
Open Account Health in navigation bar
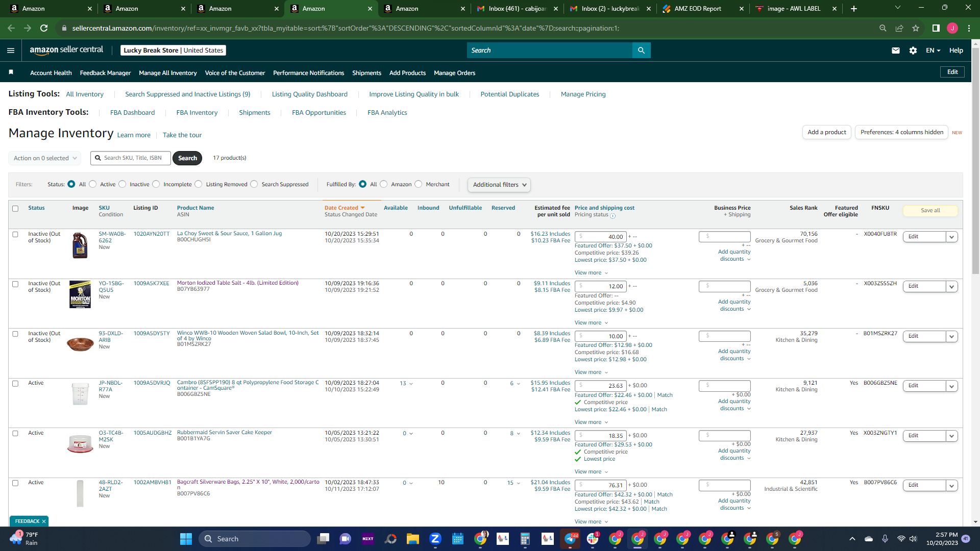(x=51, y=73)
